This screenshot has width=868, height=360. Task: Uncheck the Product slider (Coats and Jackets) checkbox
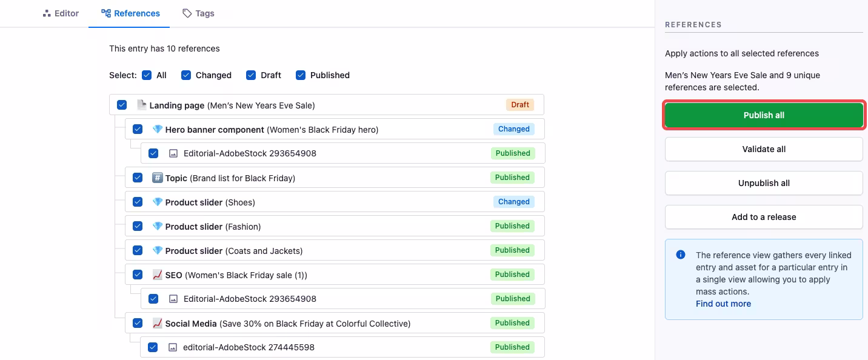tap(138, 250)
